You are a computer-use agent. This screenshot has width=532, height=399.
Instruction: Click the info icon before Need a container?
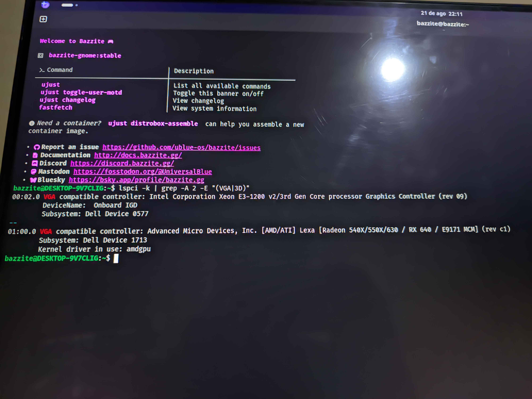point(32,123)
